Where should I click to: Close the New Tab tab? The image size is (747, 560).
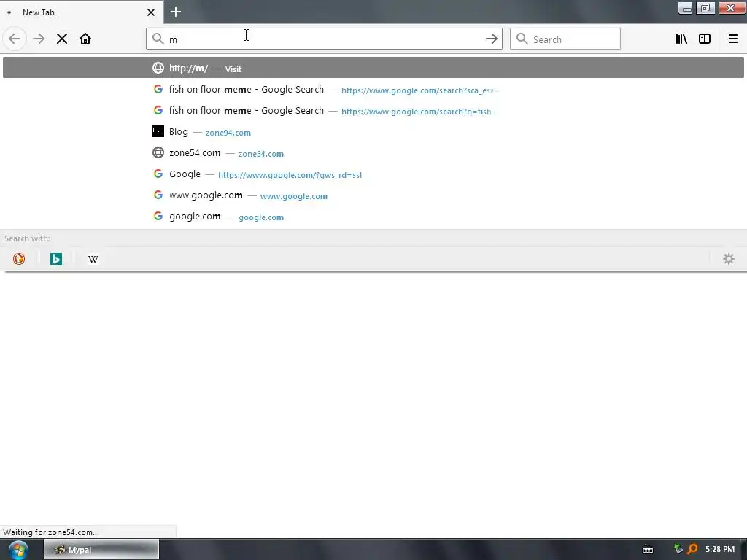click(x=150, y=12)
